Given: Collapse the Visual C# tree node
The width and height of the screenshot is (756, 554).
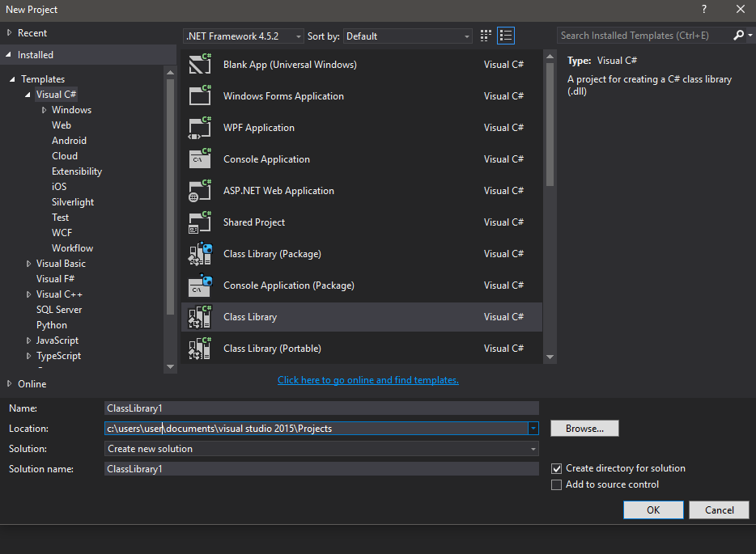Looking at the screenshot, I should 28,95.
